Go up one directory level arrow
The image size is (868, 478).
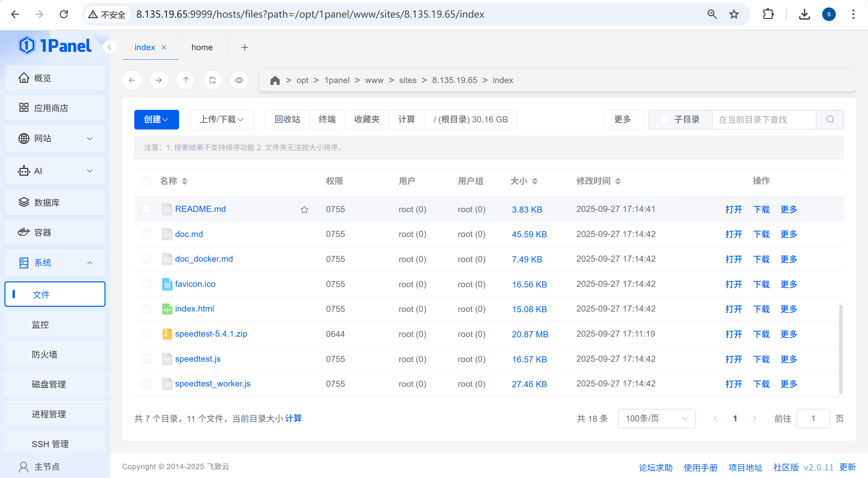point(186,80)
